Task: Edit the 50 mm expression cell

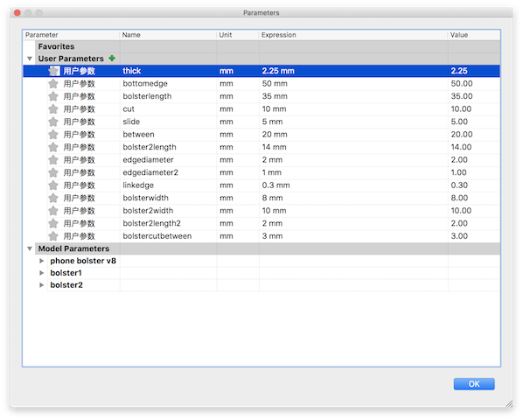Action: coord(353,83)
